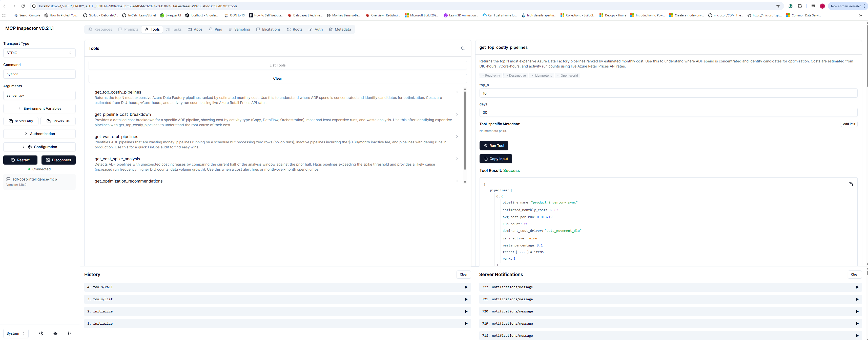Screen dimensions: 868x340
Task: Copy the Servers File config
Action: click(58, 121)
